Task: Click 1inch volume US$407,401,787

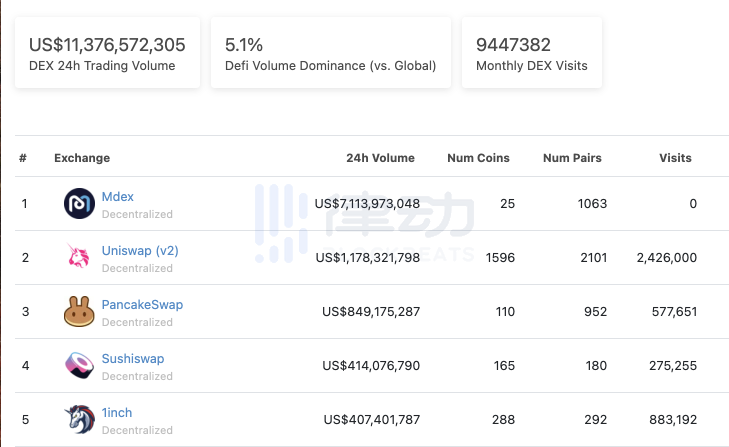Action: pos(371,419)
